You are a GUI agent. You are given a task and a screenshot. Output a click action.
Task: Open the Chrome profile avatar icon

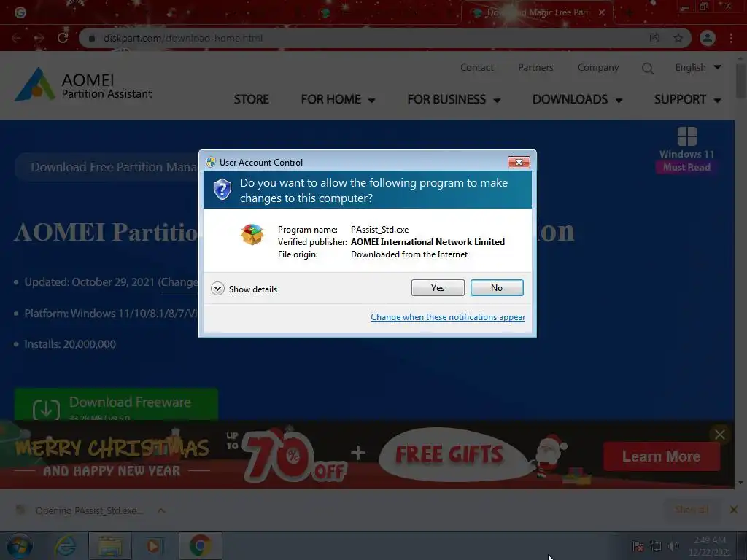(708, 38)
